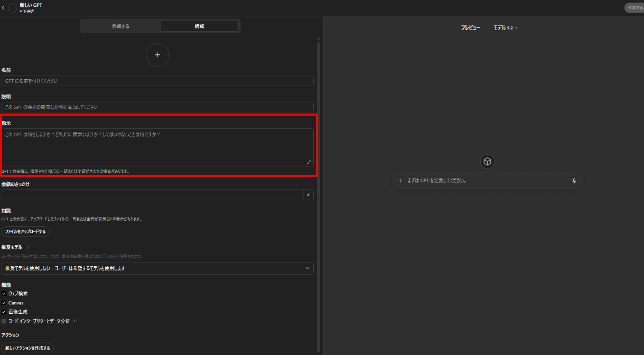Screen dimensions: 644x355
Task: Click the microphone icon in preview input
Action: coord(574,181)
